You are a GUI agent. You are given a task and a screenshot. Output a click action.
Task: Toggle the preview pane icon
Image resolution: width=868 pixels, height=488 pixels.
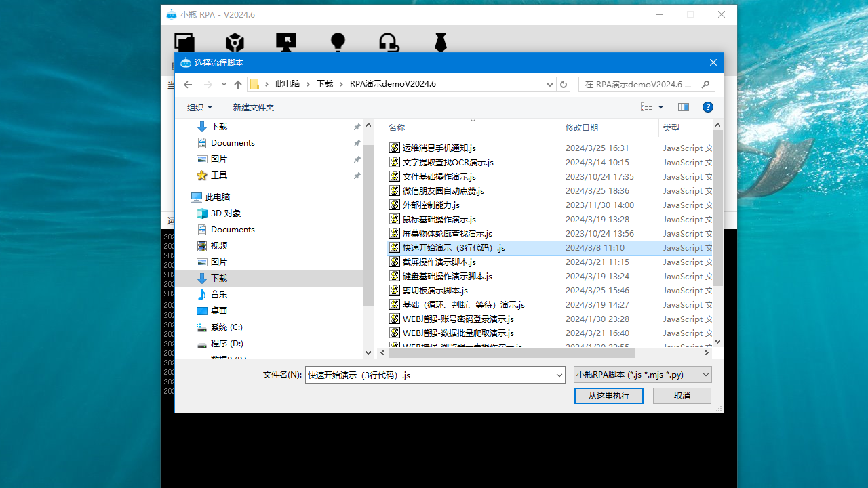(x=685, y=106)
